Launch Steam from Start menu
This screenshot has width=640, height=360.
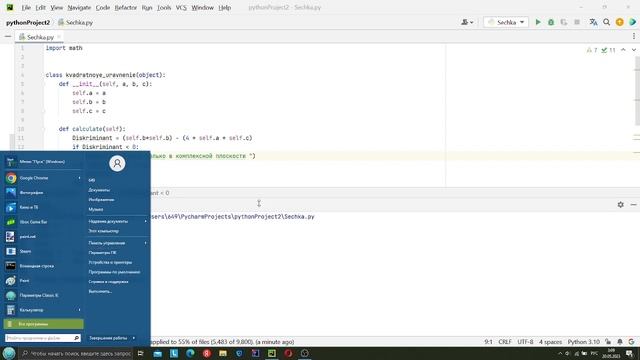pyautogui.click(x=43, y=251)
